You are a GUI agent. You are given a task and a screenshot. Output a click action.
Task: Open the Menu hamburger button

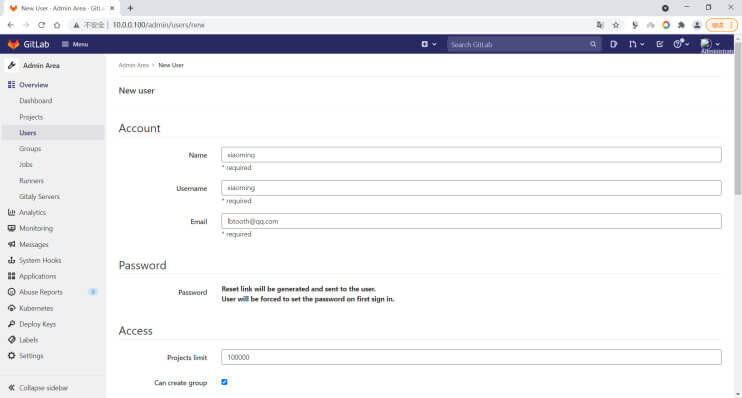75,44
